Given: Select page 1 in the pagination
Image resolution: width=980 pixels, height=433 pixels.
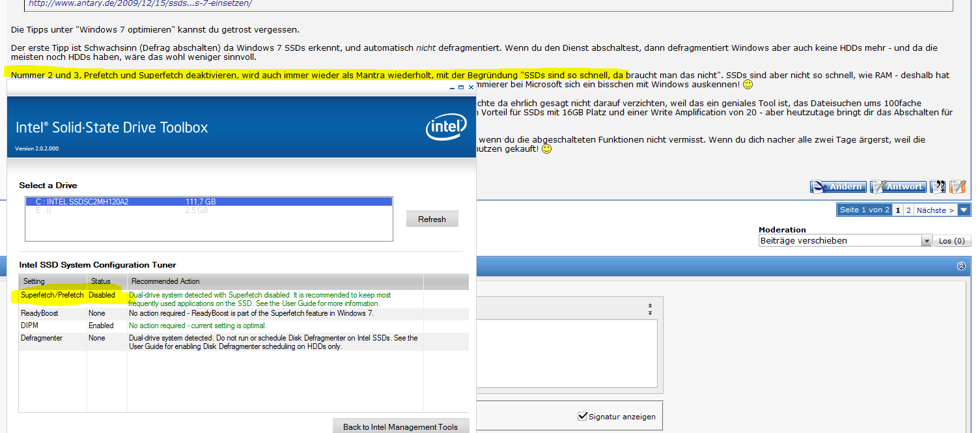Looking at the screenshot, I should coord(898,210).
